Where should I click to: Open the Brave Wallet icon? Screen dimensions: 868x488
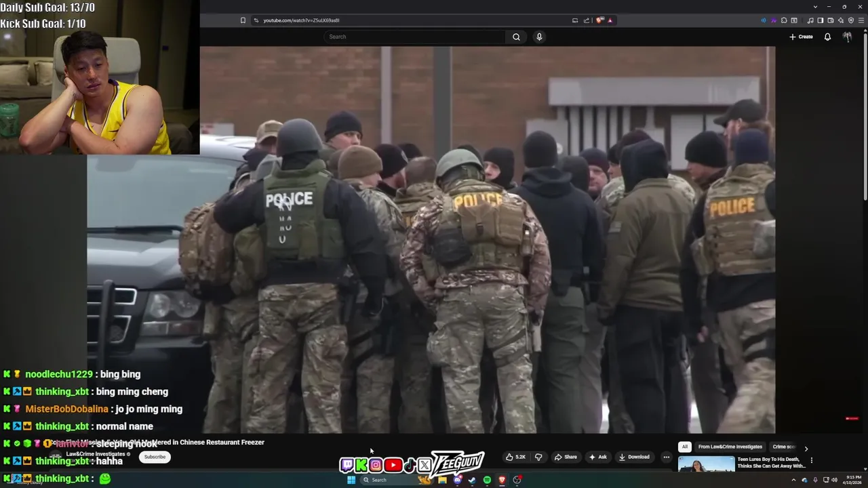coord(831,20)
